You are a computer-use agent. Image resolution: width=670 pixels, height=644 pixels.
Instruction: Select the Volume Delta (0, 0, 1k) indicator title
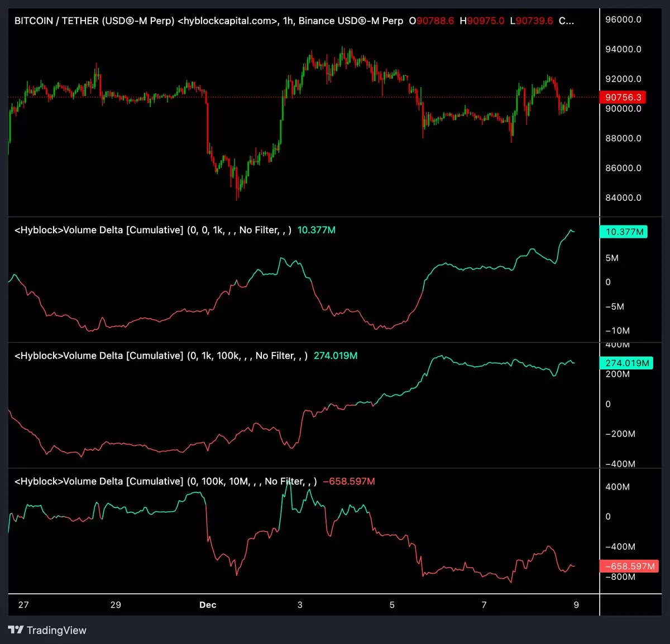[152, 230]
